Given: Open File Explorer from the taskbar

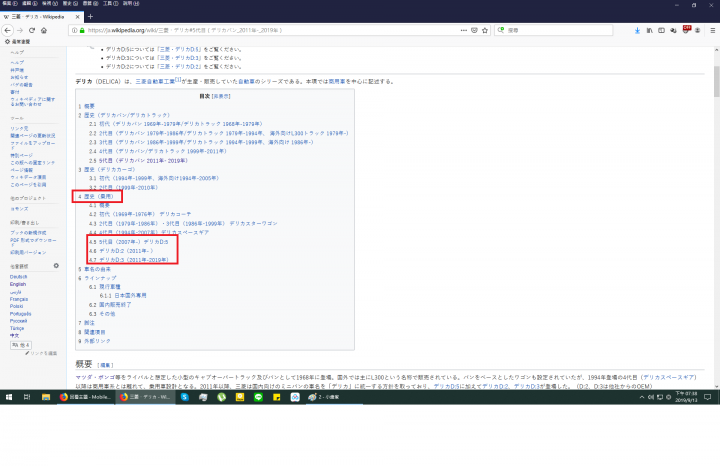Looking at the screenshot, I should [x=45, y=397].
